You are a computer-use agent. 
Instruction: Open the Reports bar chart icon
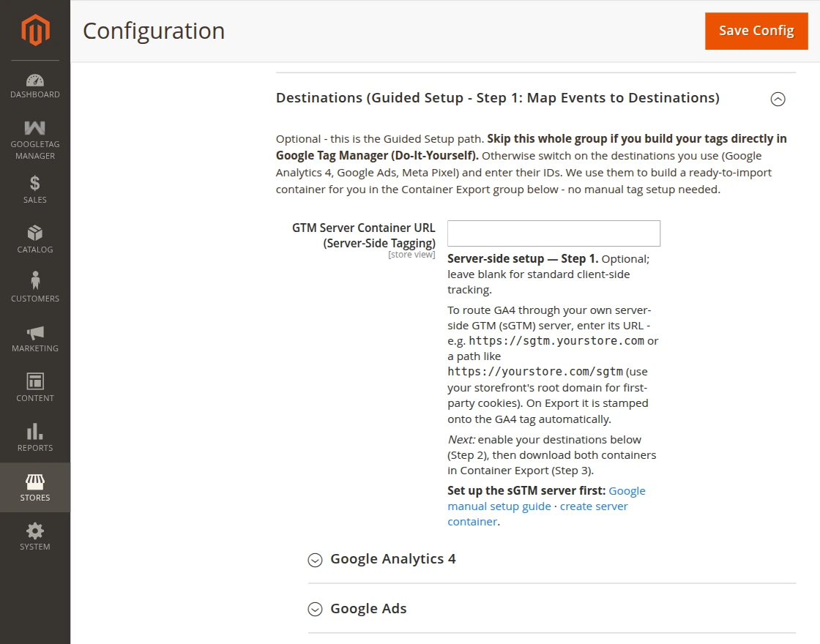(x=35, y=431)
